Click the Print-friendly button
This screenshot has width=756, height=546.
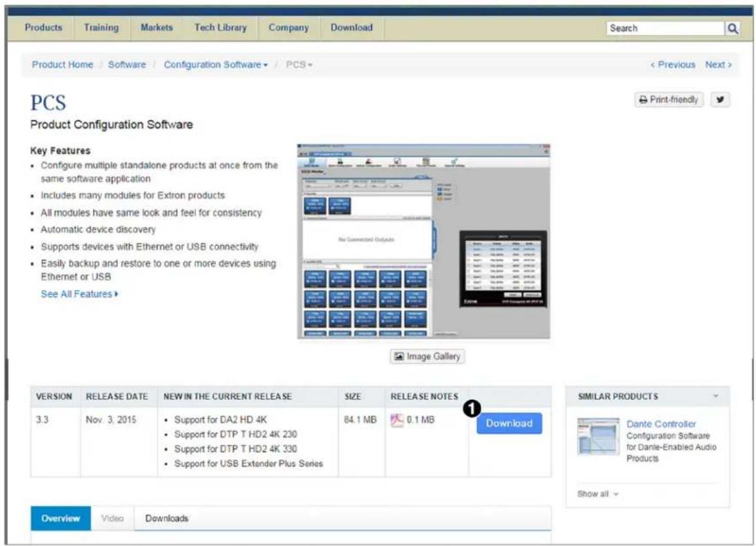(669, 100)
